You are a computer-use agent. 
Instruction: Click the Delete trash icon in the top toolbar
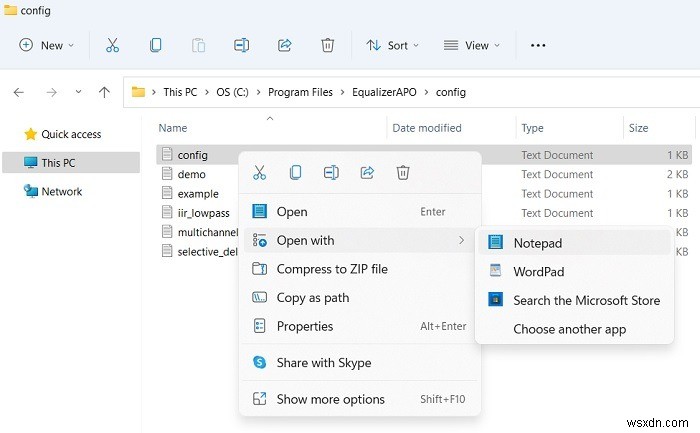(x=327, y=45)
